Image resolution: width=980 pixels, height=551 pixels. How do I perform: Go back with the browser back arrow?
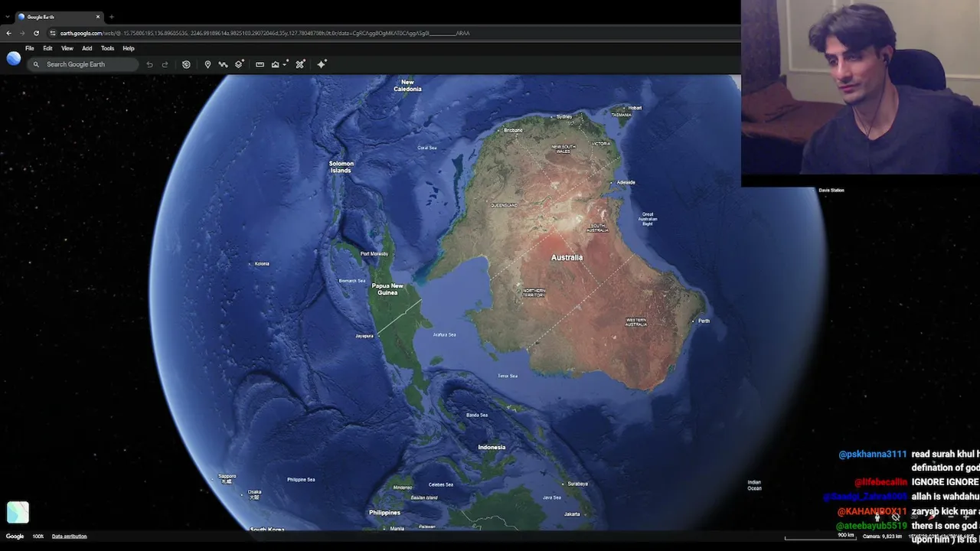point(8,33)
